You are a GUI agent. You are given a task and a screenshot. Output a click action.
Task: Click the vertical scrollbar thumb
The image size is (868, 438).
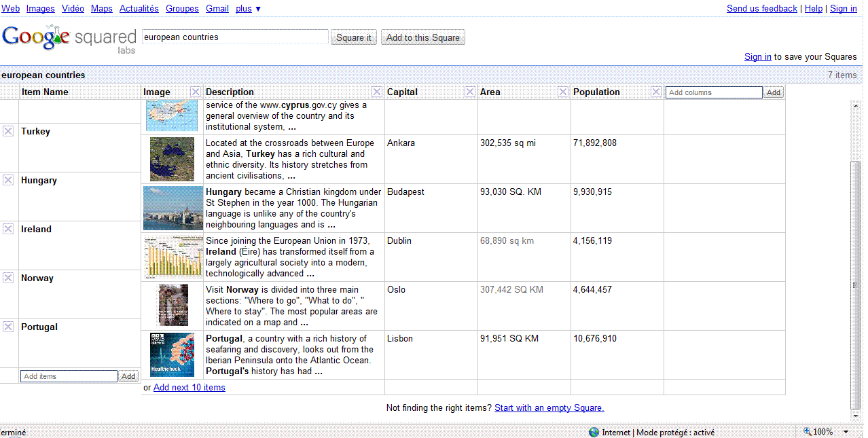pos(856,285)
